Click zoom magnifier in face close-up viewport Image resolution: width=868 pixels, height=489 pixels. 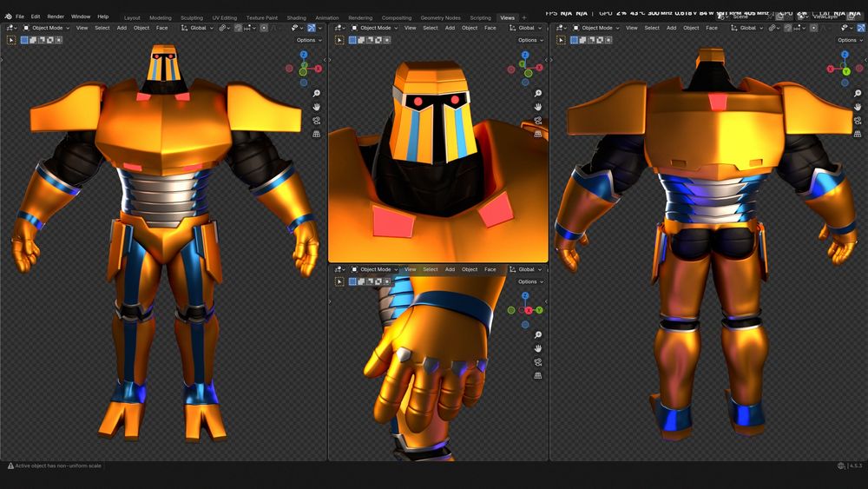click(537, 94)
